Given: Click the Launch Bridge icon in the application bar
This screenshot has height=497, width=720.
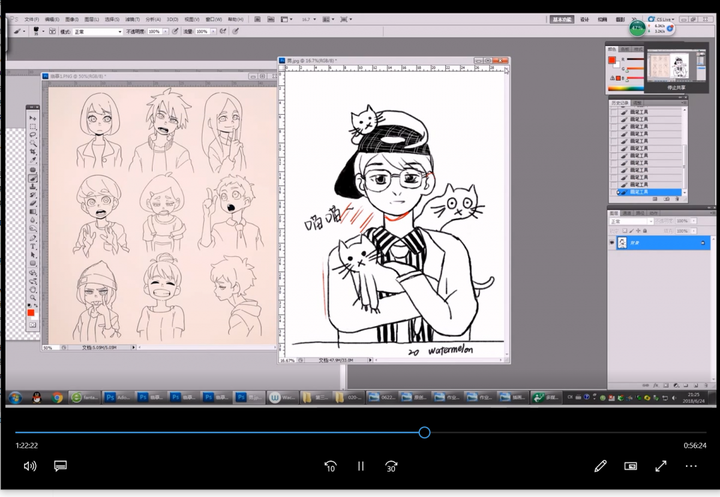Looking at the screenshot, I should (258, 19).
